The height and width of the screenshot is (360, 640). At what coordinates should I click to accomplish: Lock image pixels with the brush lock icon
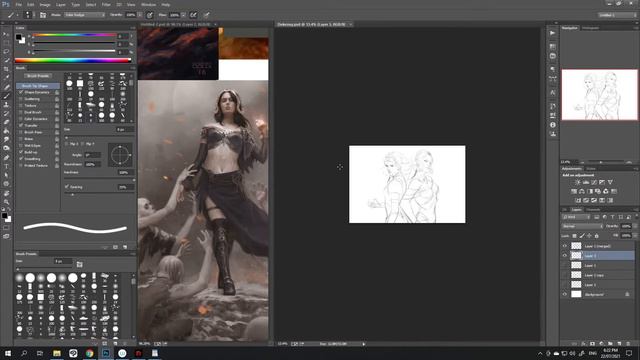(582, 236)
